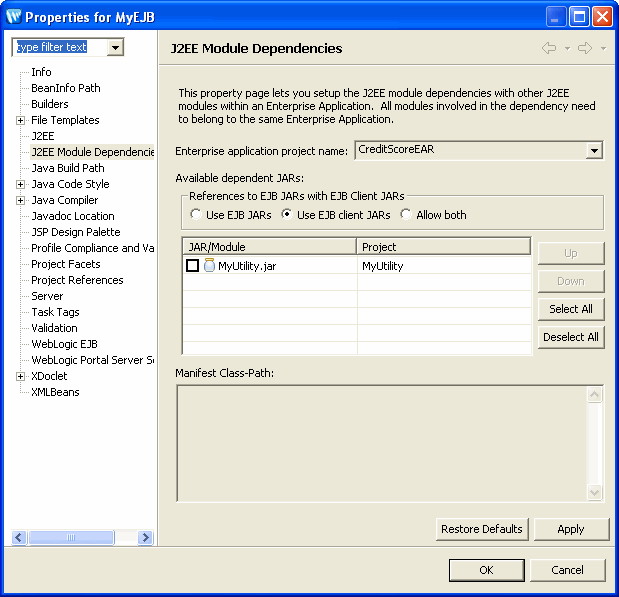Open WebLogic Portal Server settings item
Screen dimensions: 619x597
coord(92,360)
